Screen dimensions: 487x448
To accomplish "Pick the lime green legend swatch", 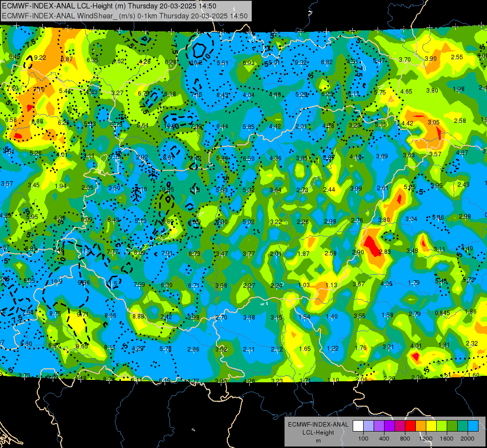I will [x=442, y=426].
